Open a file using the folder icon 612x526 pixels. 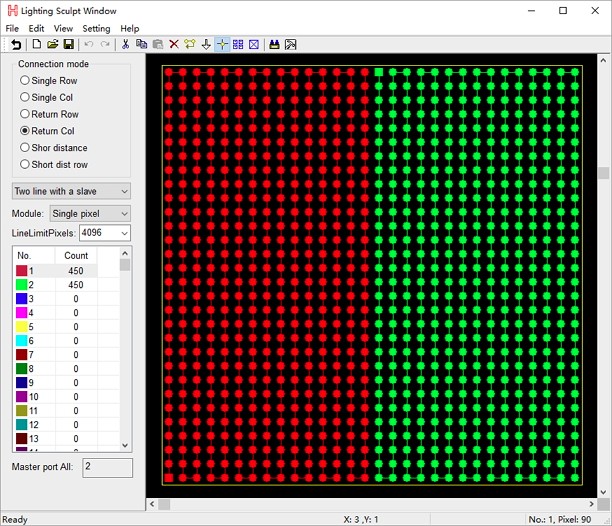53,44
